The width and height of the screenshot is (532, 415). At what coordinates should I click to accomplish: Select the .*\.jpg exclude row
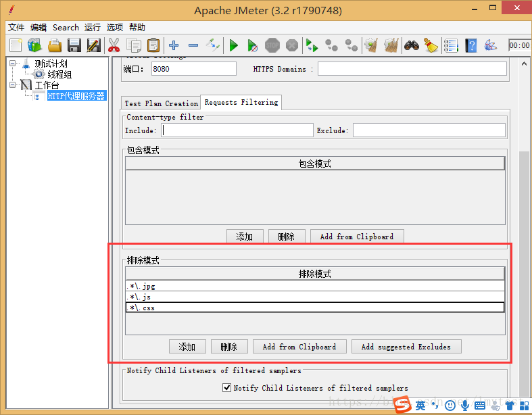[315, 286]
